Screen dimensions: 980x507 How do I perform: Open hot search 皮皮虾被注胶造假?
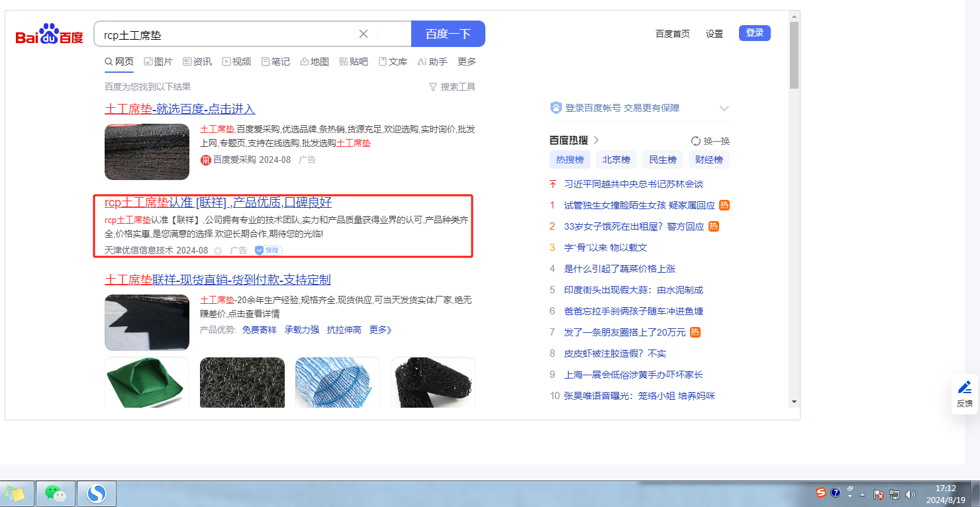click(614, 353)
